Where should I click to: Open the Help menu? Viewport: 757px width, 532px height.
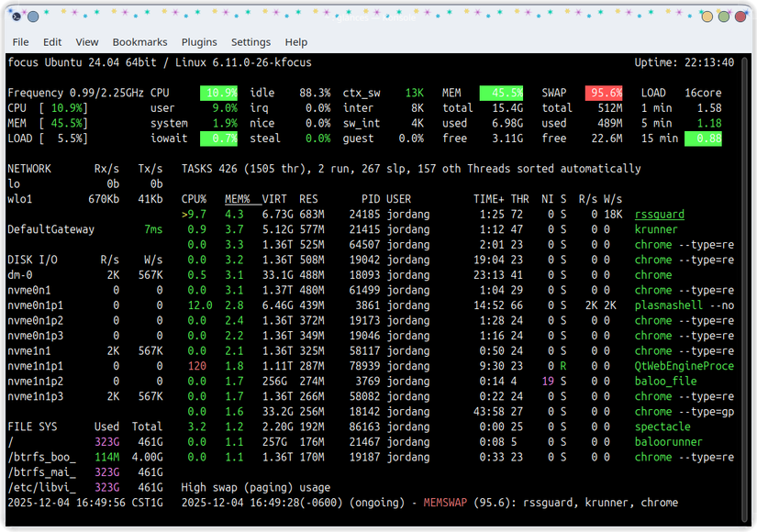[x=295, y=41]
